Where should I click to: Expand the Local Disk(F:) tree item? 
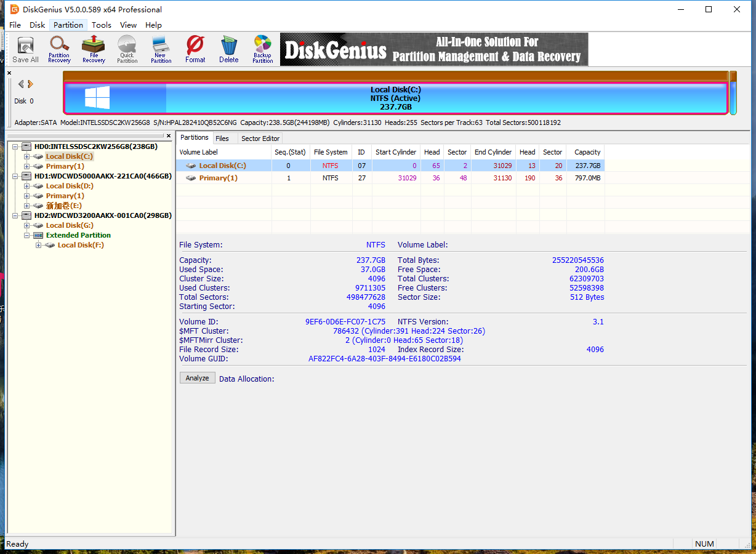39,245
